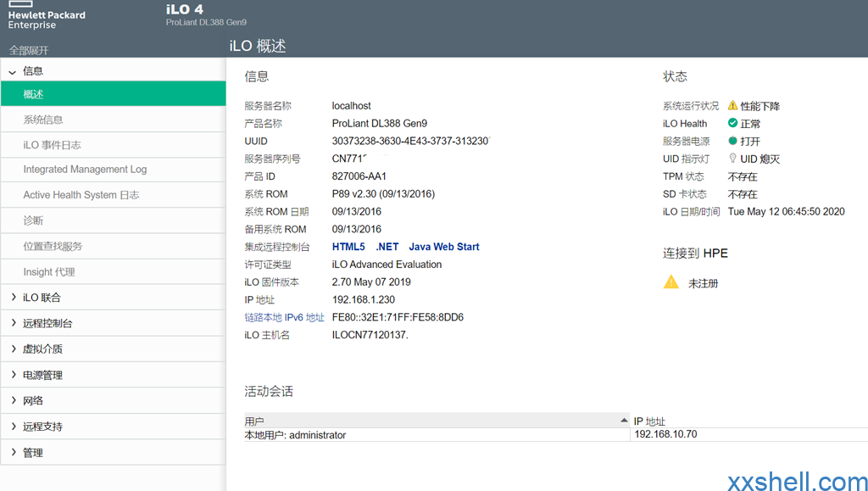Click the 链路本地 IPv6 地址 link
Viewport: 868px width, 491px height.
[285, 318]
